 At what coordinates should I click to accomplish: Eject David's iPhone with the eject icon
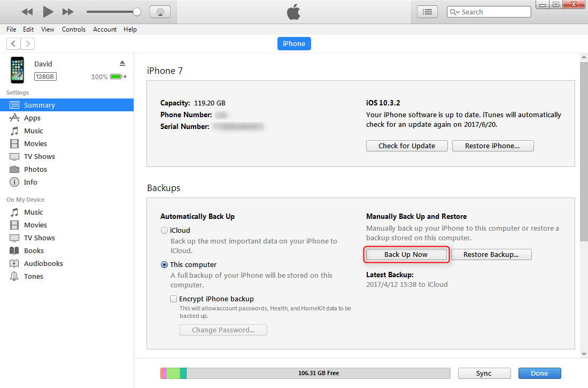[x=122, y=63]
